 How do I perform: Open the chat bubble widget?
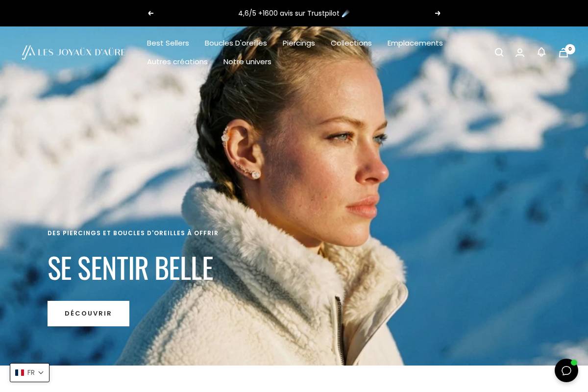566,370
